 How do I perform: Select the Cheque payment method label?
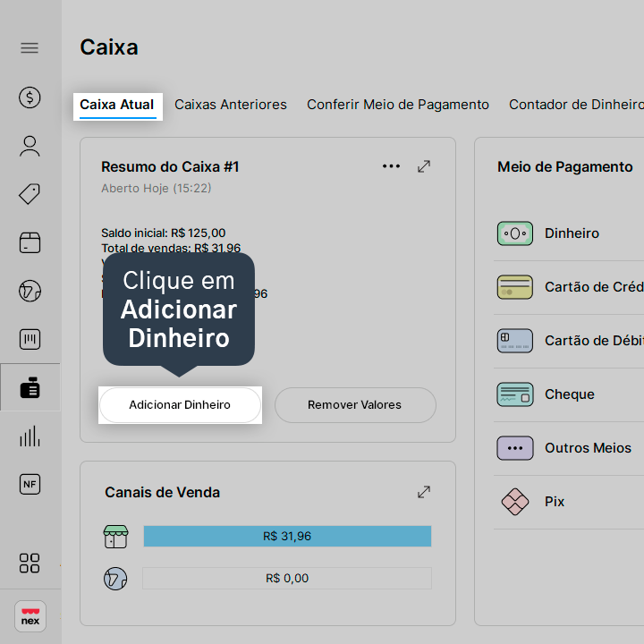570,394
